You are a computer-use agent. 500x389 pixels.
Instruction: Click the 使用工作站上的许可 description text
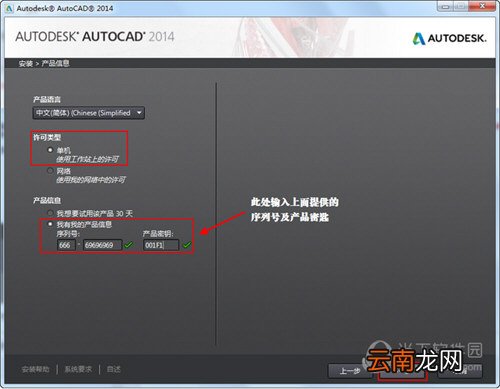tap(87, 159)
